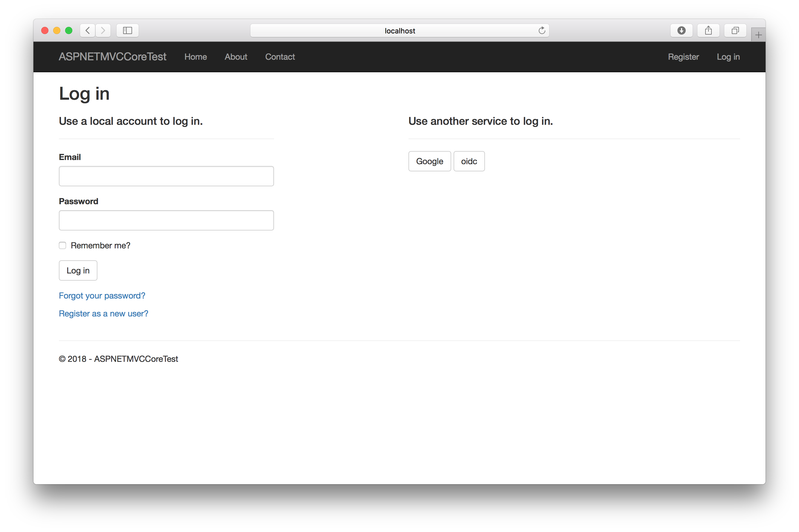Show the Safari sidebar
Image resolution: width=799 pixels, height=532 pixels.
tap(127, 30)
